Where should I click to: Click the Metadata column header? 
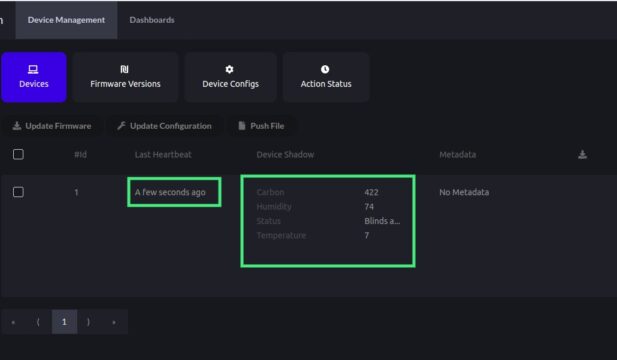point(458,155)
